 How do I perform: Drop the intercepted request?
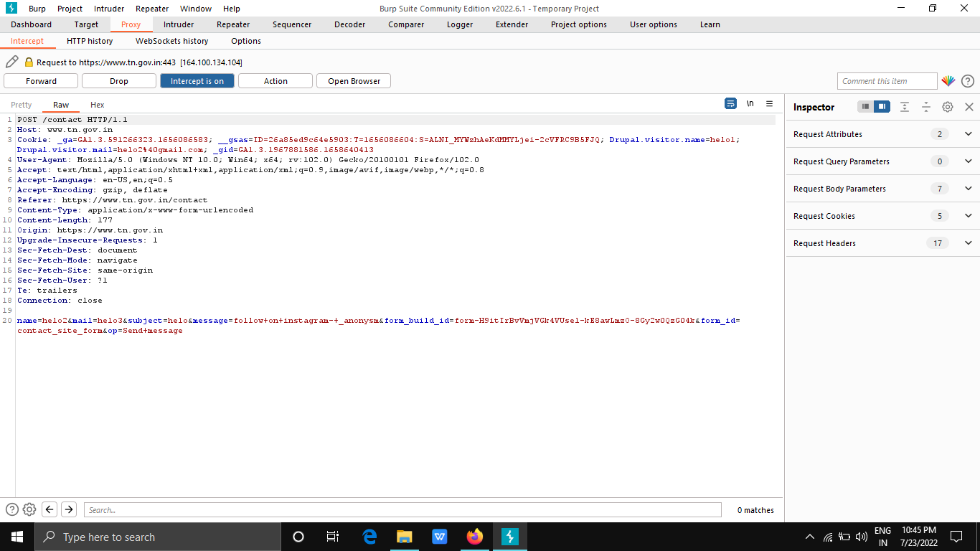(x=119, y=81)
